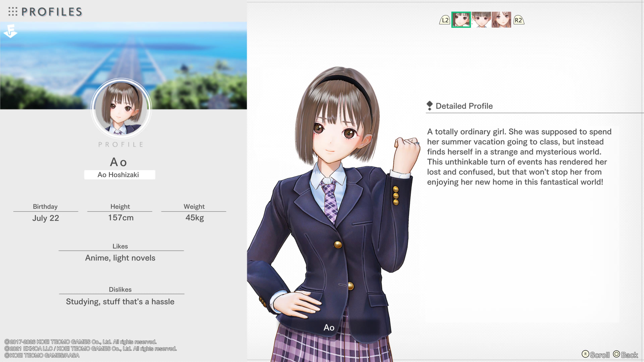Click the white arrow logo icon
This screenshot has width=644, height=362.
[x=11, y=31]
